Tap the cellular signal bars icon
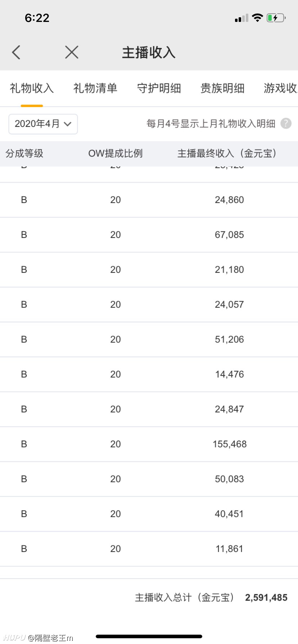The image size is (298, 644). pos(241,18)
